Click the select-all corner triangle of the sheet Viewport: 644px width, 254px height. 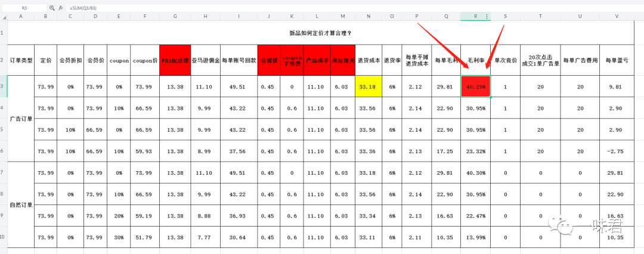tap(4, 17)
